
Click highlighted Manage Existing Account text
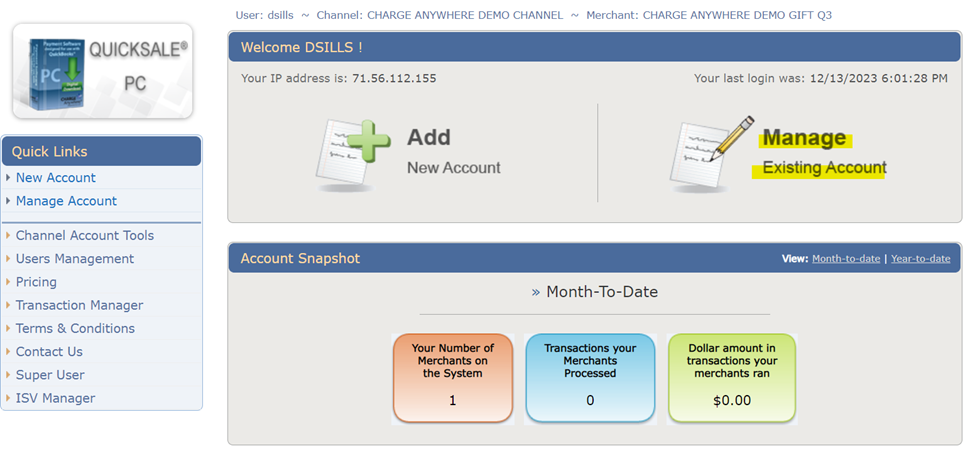(x=823, y=153)
